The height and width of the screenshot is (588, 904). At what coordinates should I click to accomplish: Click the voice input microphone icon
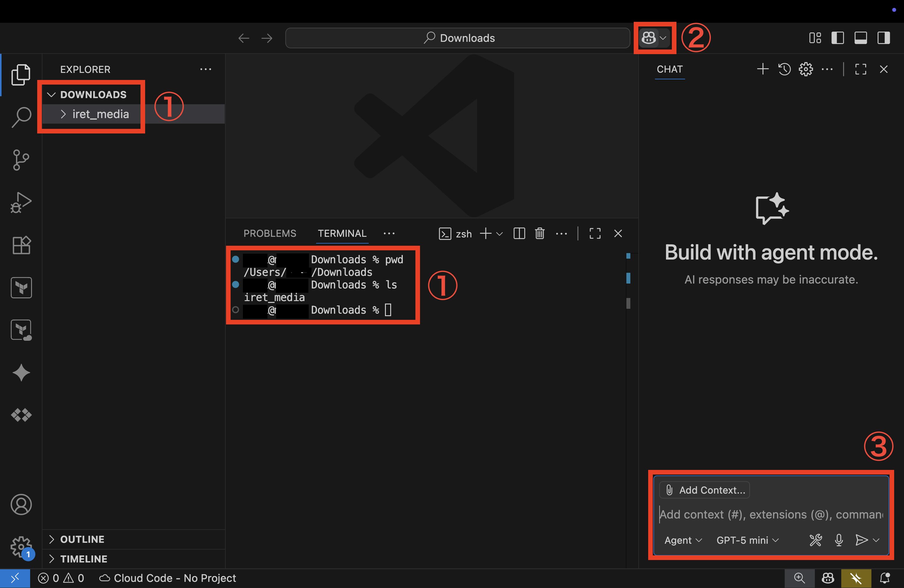click(x=839, y=540)
